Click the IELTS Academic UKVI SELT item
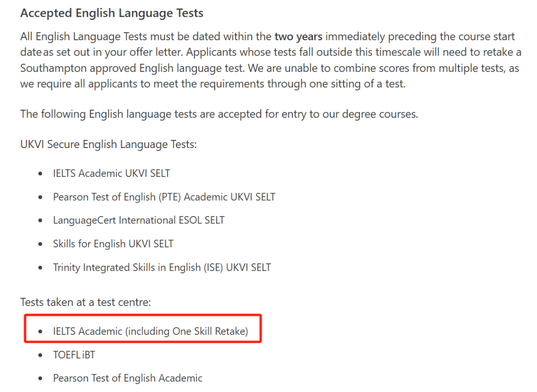The width and height of the screenshot is (537, 392). tap(111, 173)
